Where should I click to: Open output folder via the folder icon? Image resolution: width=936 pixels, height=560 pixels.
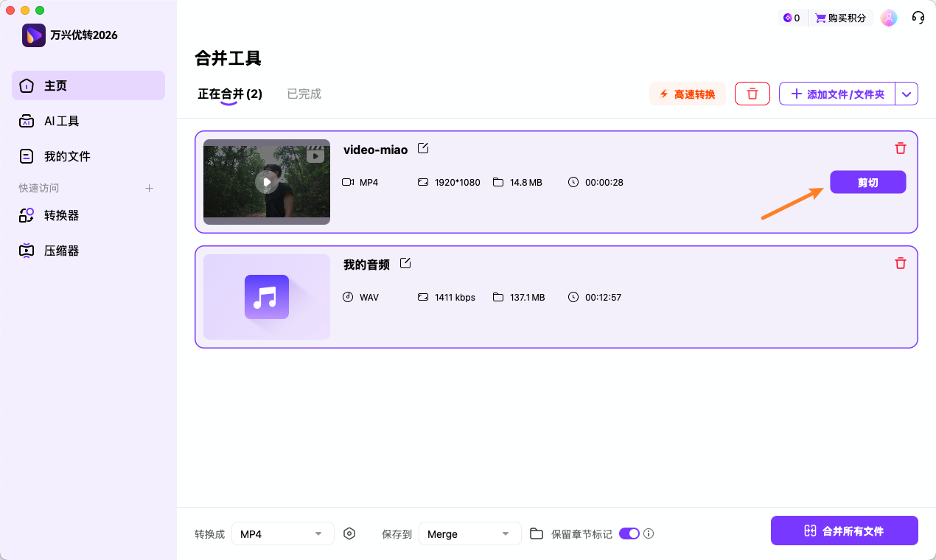tap(536, 533)
